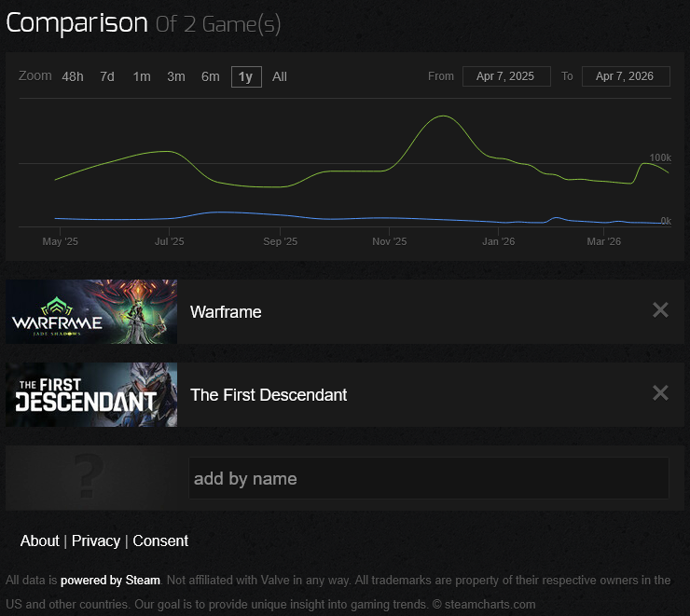Select the 1y zoom range
690x616 pixels.
pyautogui.click(x=246, y=77)
